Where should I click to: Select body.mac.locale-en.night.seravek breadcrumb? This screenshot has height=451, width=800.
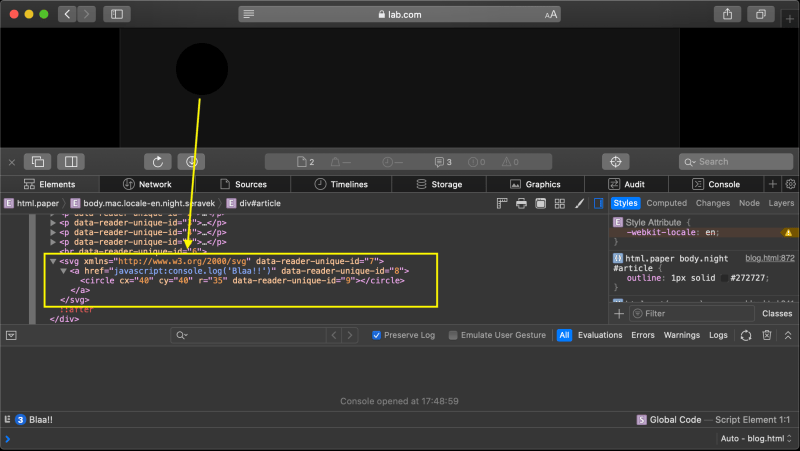(x=143, y=203)
